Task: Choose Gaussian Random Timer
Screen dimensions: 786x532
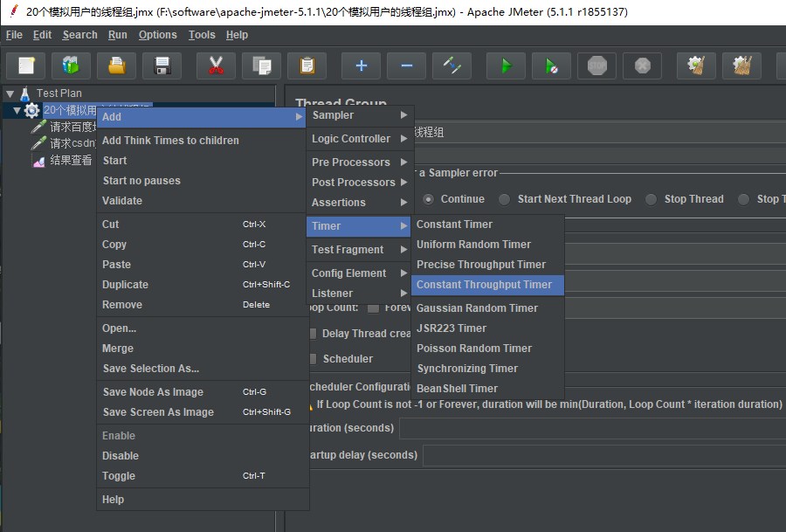Action: 487,308
